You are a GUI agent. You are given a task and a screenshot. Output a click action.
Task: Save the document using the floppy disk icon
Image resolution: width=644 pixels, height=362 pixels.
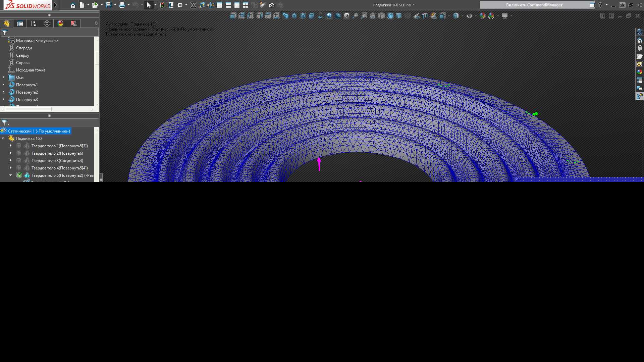pyautogui.click(x=108, y=5)
